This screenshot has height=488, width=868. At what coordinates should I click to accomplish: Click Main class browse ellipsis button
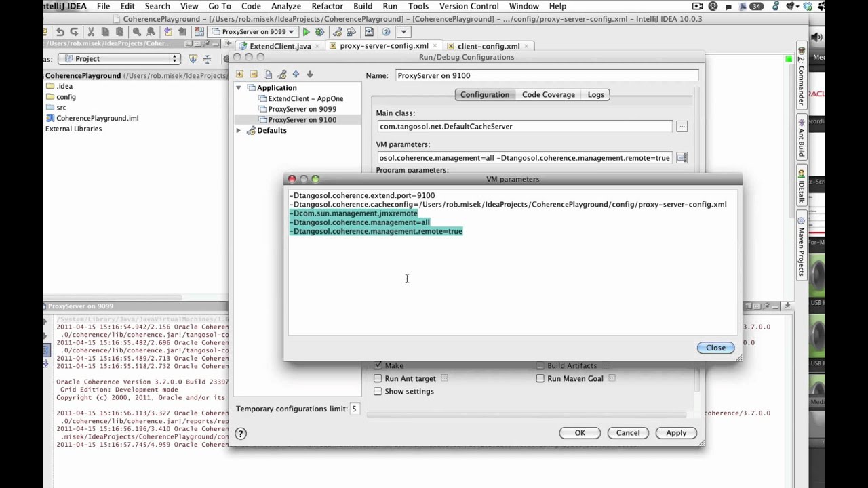[682, 127]
